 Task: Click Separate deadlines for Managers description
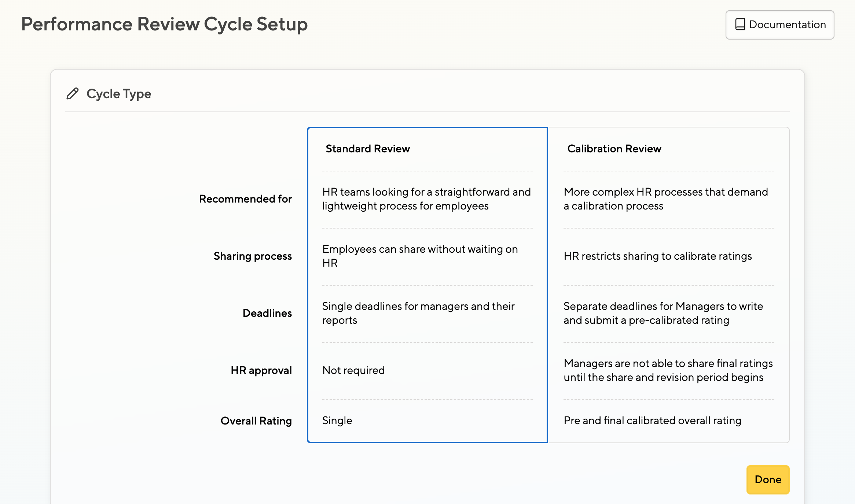[x=663, y=313]
